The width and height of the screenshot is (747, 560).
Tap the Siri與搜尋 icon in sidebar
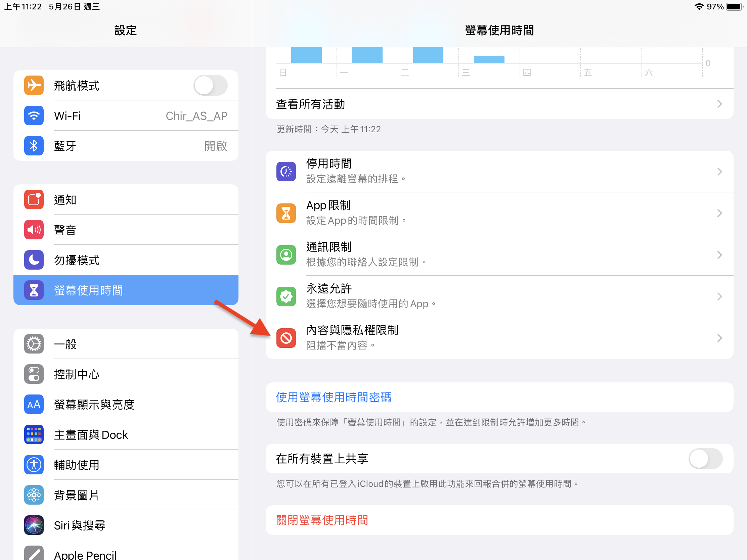click(34, 525)
